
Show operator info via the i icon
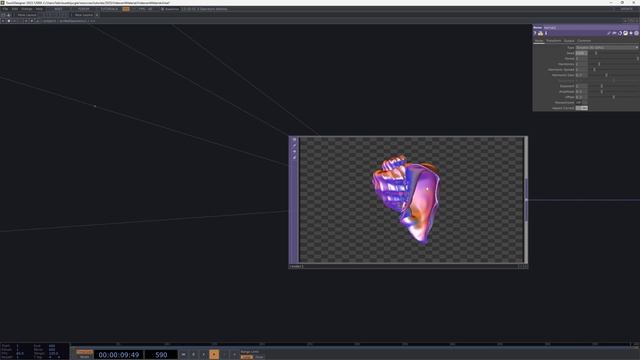pos(546,33)
